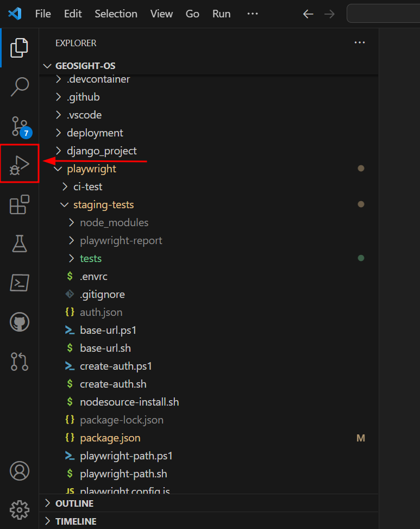Open base-url.sh file

(x=209, y=348)
